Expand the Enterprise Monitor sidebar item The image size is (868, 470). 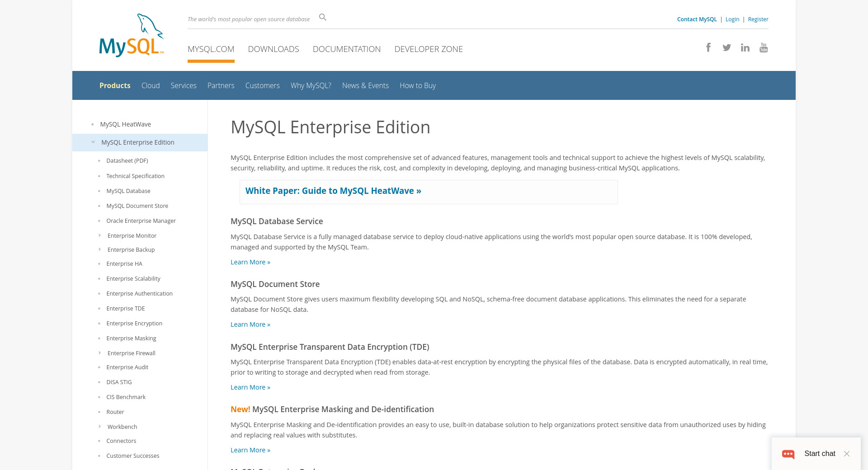tap(100, 235)
